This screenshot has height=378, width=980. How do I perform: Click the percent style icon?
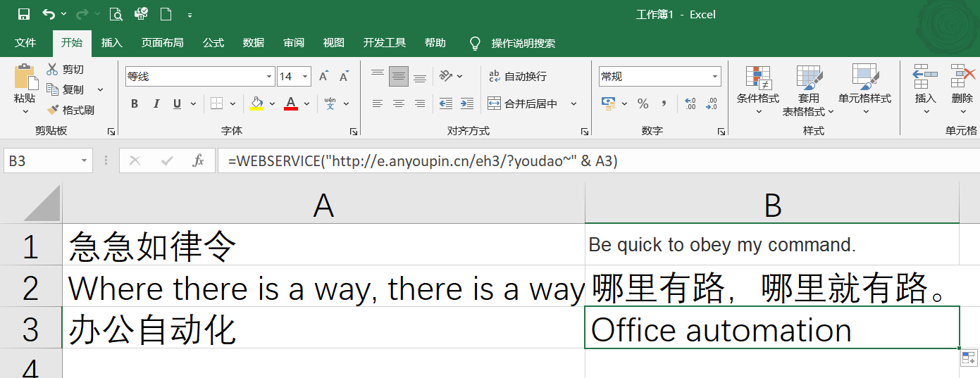coord(643,103)
